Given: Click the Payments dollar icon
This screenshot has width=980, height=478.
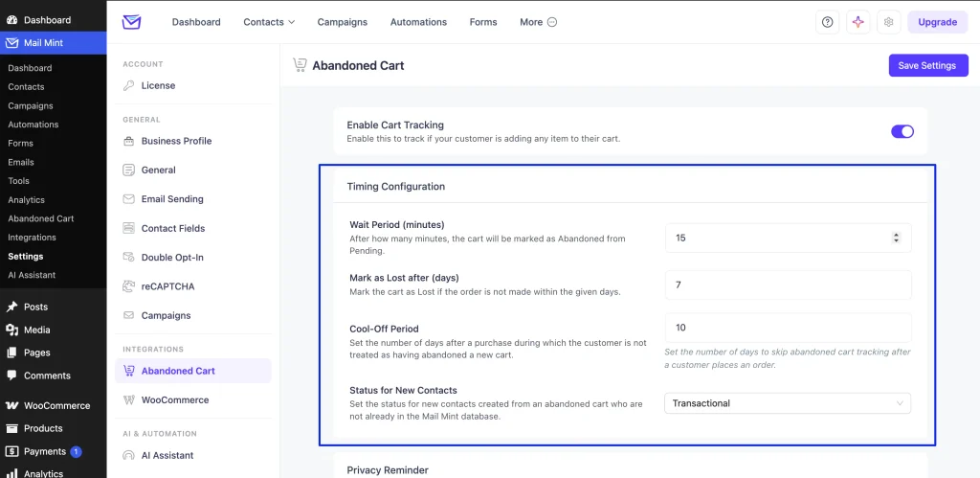Looking at the screenshot, I should (x=11, y=451).
